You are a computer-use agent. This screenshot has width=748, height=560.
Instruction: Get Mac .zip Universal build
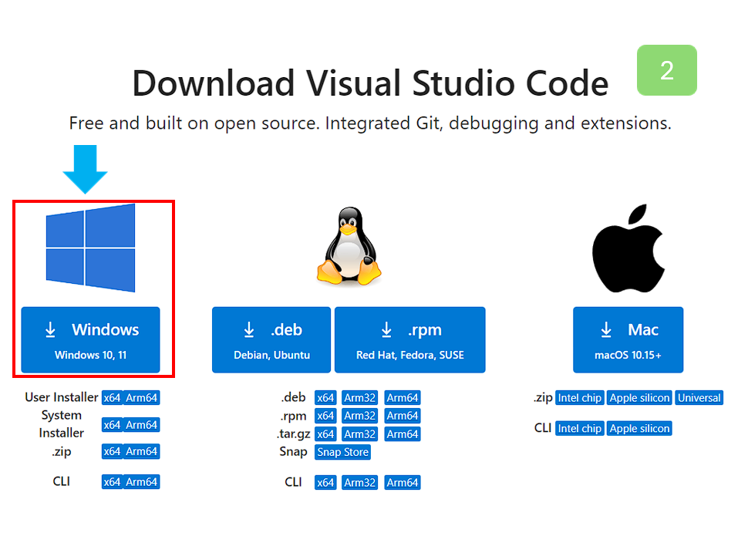[x=699, y=398]
